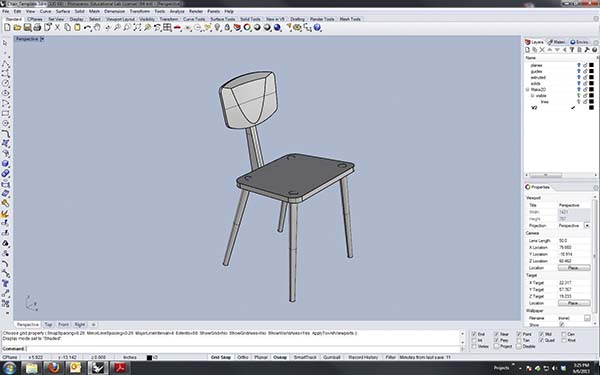
Task: Click the Cut scissors icon
Action: coord(57,28)
